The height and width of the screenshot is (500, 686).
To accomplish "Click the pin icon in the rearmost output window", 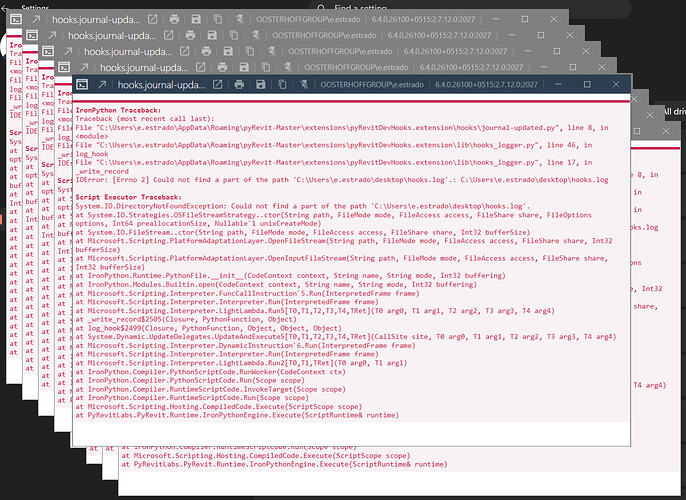I will click(x=239, y=19).
